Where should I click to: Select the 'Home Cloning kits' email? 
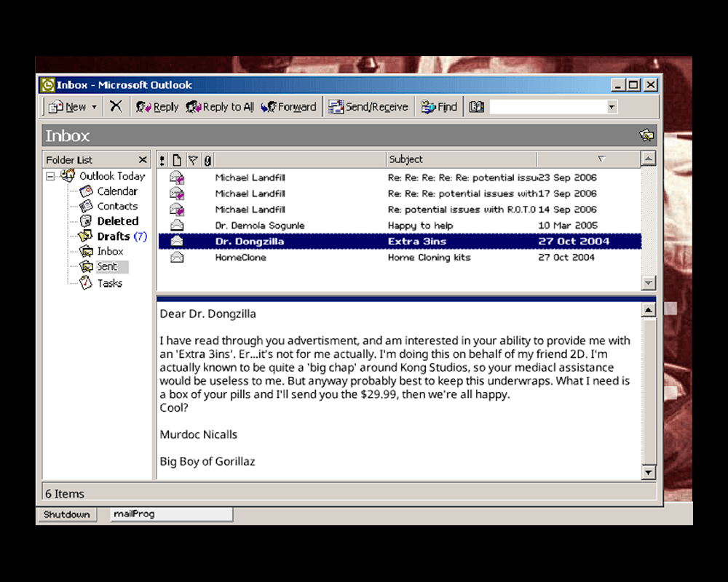400,257
